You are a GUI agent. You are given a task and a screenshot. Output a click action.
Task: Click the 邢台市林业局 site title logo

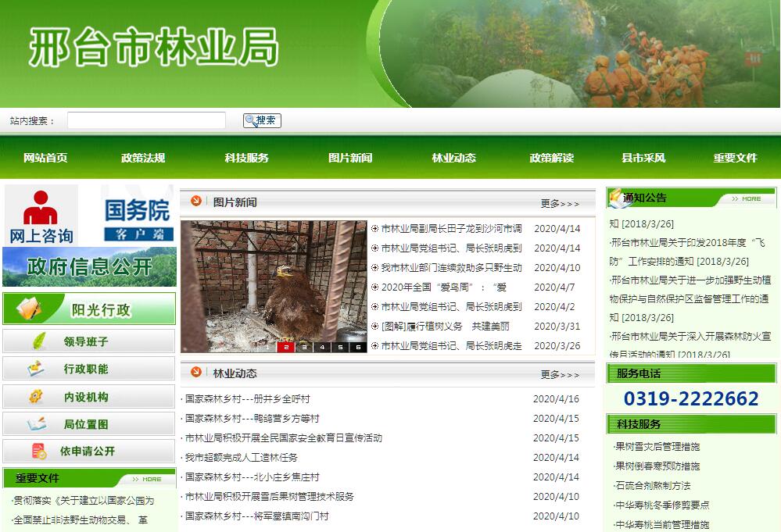153,48
